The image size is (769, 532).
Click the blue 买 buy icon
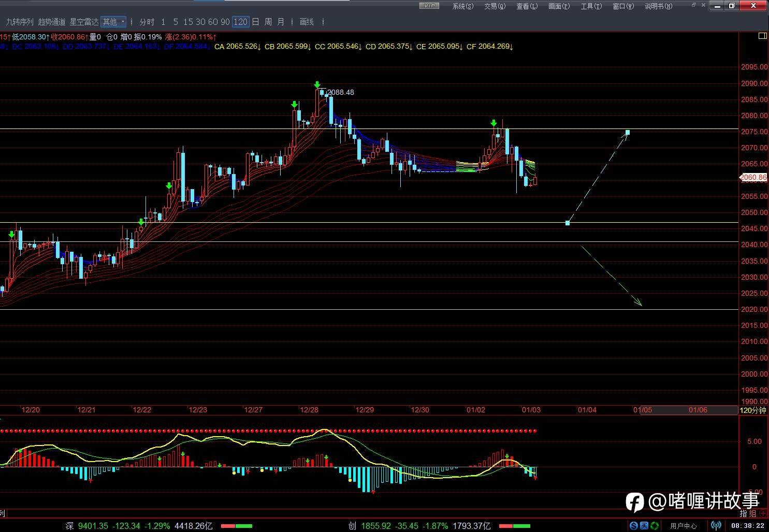coord(644,526)
